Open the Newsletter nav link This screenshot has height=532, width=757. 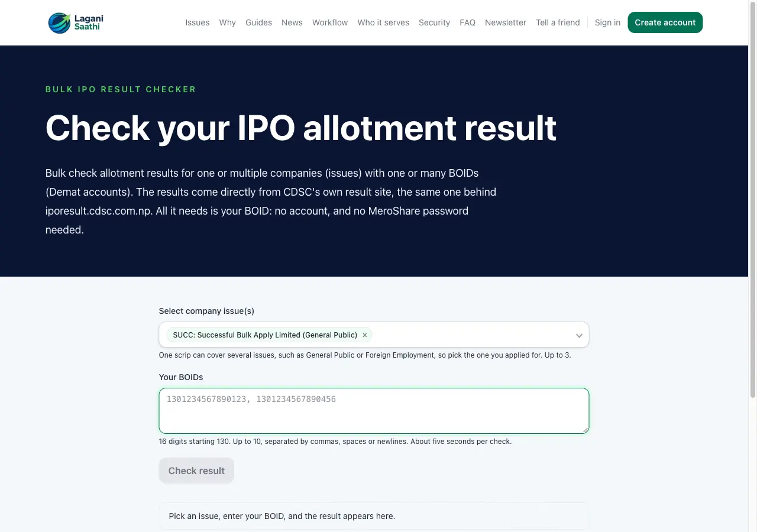click(506, 22)
